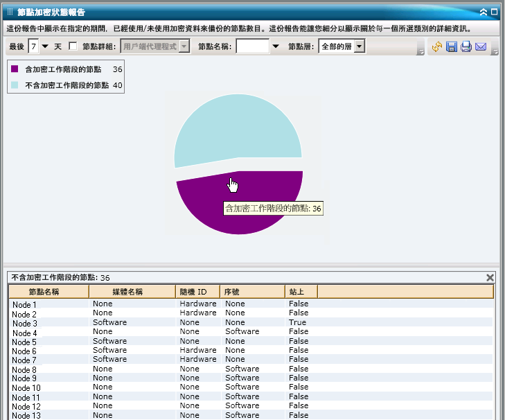505x420 pixels.
Task: Click the purple encrypted nodes legend swatch
Action: [15, 69]
